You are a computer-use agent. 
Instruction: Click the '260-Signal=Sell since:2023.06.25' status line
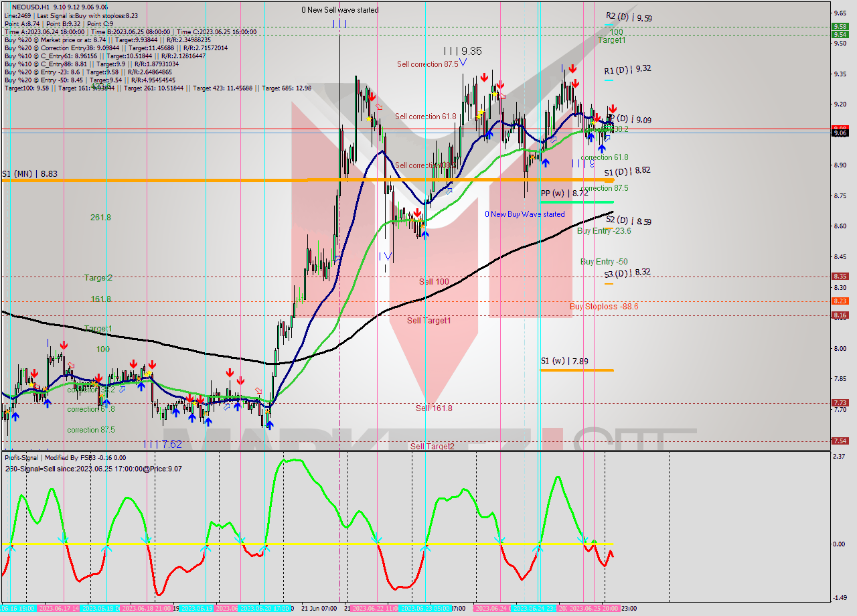coord(94,469)
